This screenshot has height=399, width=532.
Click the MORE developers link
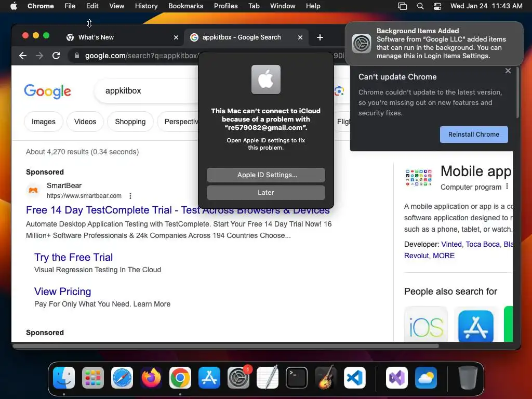pos(444,256)
